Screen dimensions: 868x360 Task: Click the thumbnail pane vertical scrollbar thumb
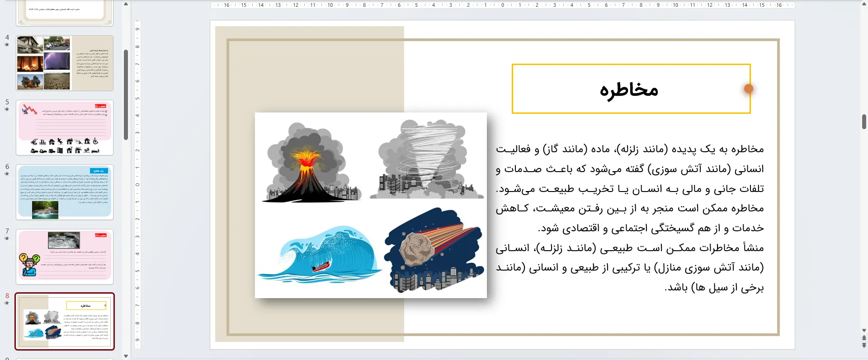[x=126, y=95]
